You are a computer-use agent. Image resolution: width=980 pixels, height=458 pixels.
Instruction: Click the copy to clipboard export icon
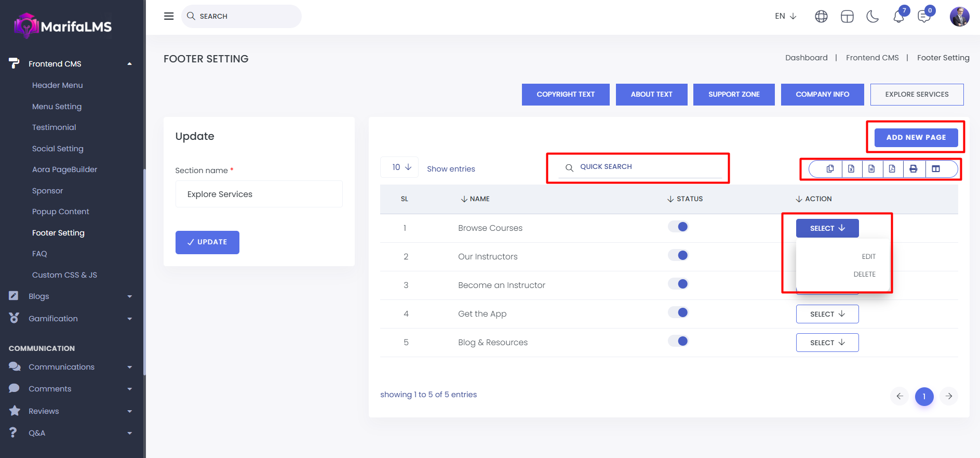point(830,169)
